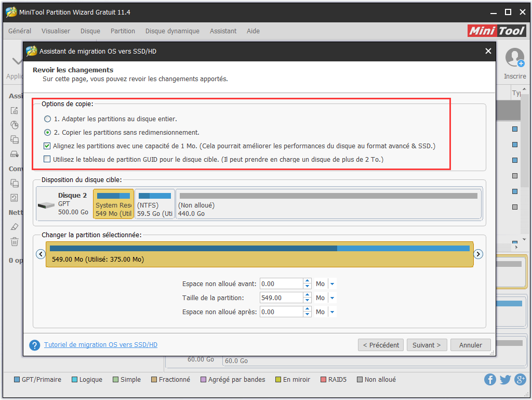
Task: Enable the GUID partition table checkbox
Action: point(47,159)
